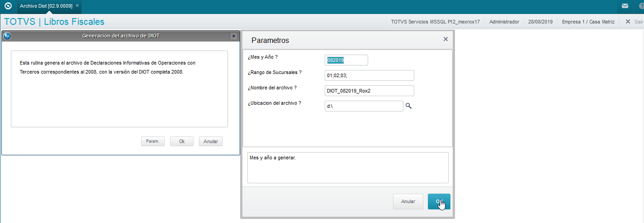Focus the Ubicacion del archivo field
Image resolution: width=644 pixels, height=223 pixels.
[364, 106]
